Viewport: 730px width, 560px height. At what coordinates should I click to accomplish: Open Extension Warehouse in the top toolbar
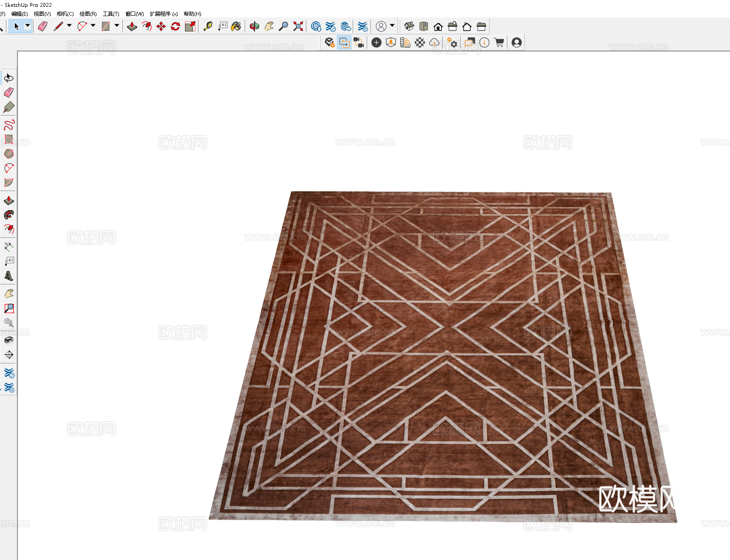[331, 26]
